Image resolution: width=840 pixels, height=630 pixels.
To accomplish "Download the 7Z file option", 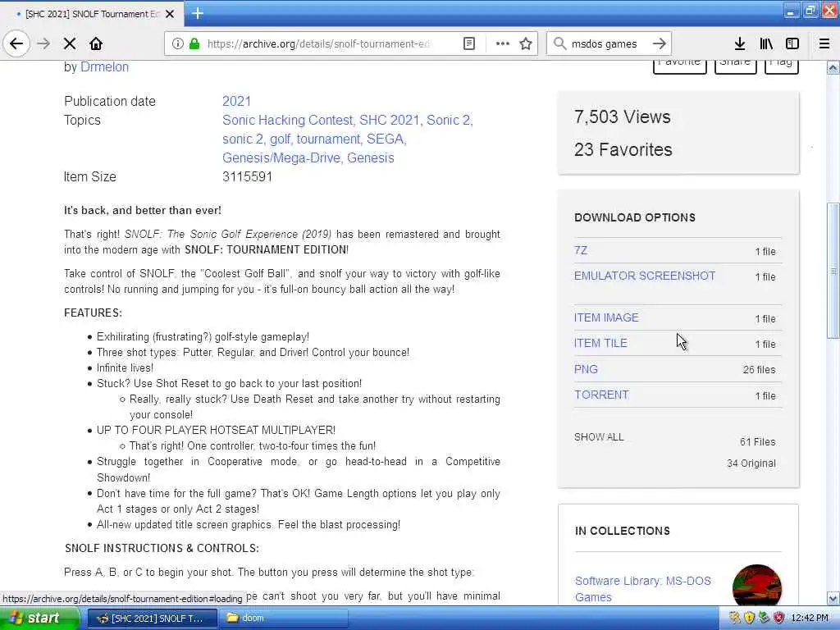I will [x=581, y=250].
